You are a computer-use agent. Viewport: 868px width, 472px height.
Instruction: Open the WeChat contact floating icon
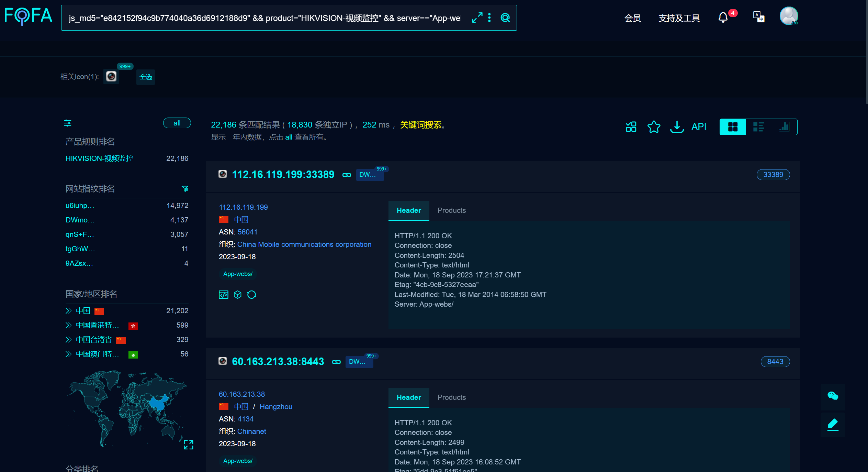833,396
